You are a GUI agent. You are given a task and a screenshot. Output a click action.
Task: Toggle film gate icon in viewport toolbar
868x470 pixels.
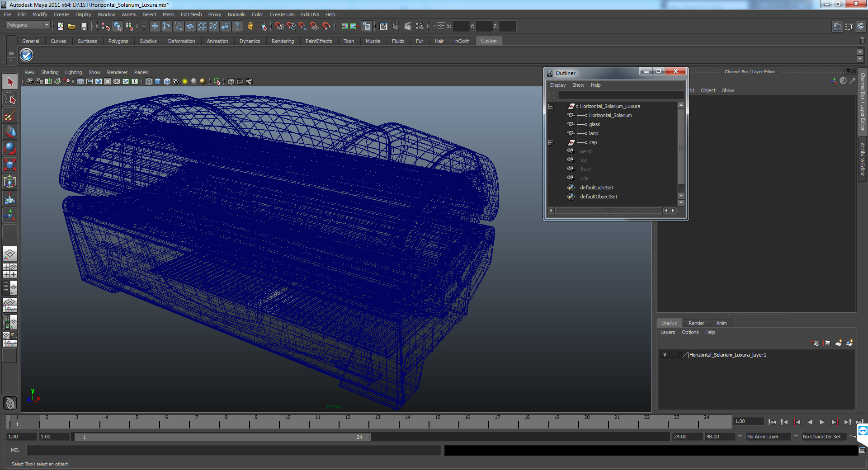click(x=90, y=81)
